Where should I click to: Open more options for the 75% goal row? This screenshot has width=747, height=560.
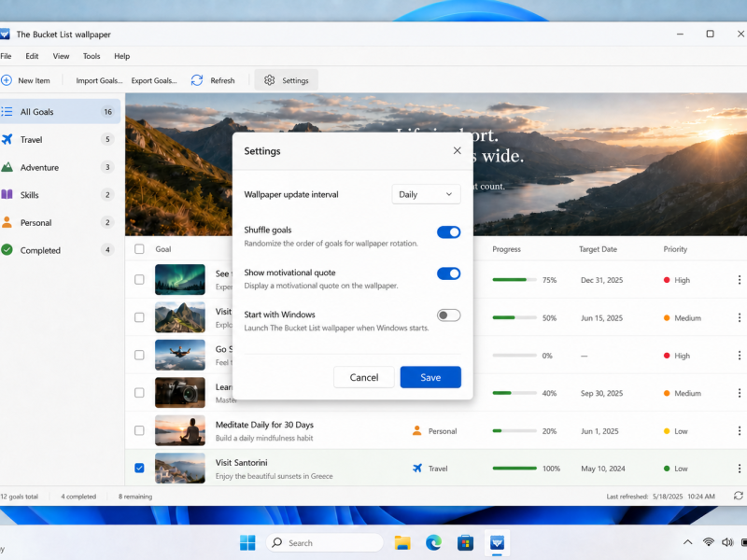(739, 280)
